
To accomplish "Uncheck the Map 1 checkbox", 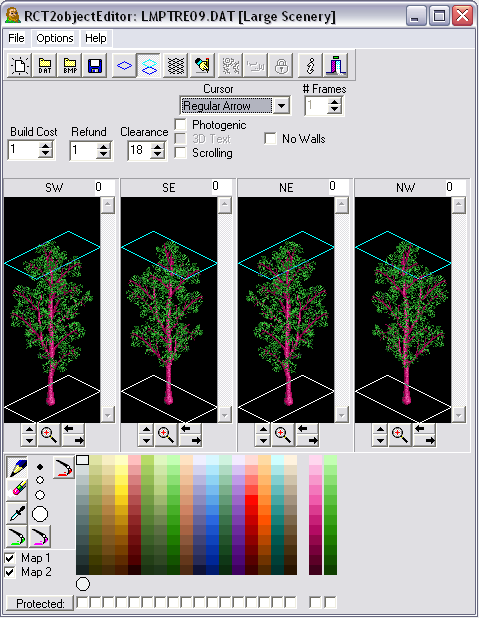I will pyautogui.click(x=10, y=558).
